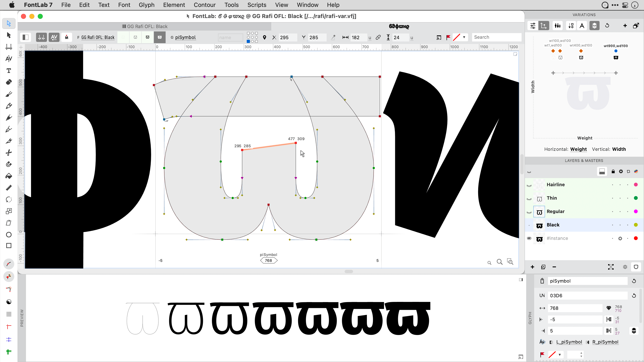Viewport: 644px width, 362px height.
Task: Select the Eraser tool
Action: 9,82
